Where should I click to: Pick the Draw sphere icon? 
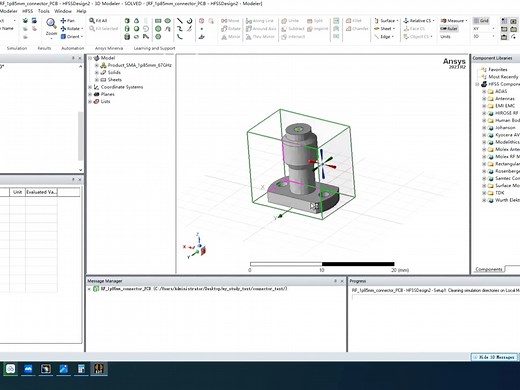tap(137, 29)
